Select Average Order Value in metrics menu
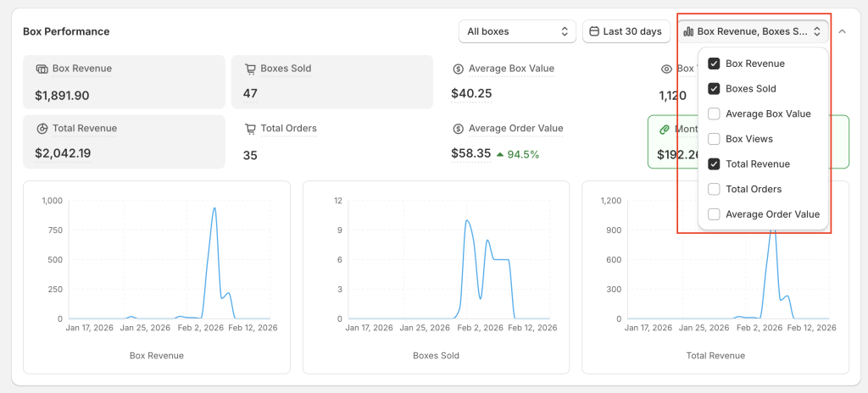The width and height of the screenshot is (868, 393). (x=714, y=214)
